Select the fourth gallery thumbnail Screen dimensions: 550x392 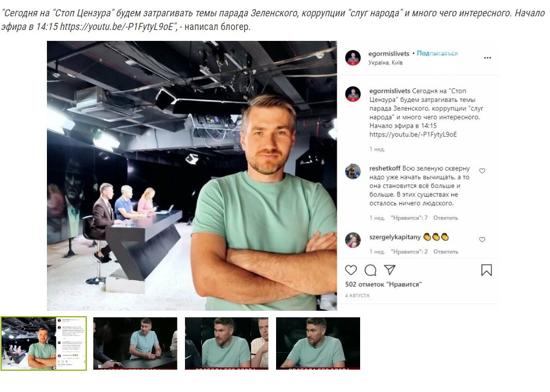[x=318, y=343]
